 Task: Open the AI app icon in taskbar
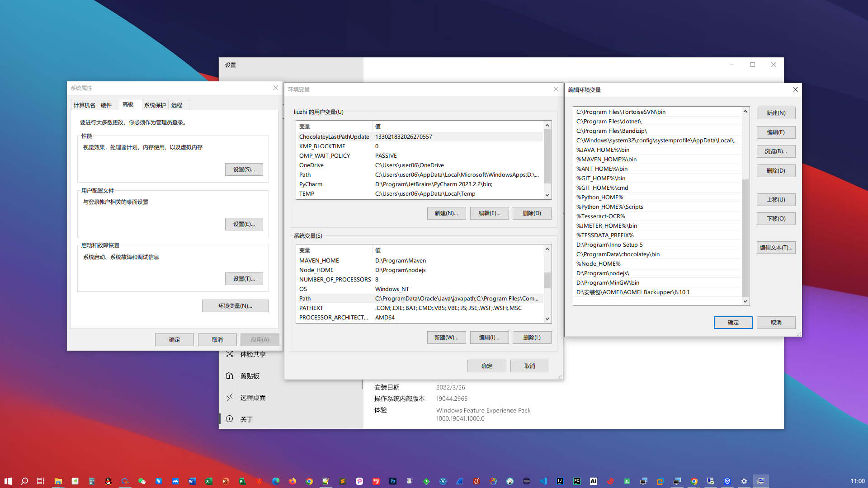tap(594, 481)
